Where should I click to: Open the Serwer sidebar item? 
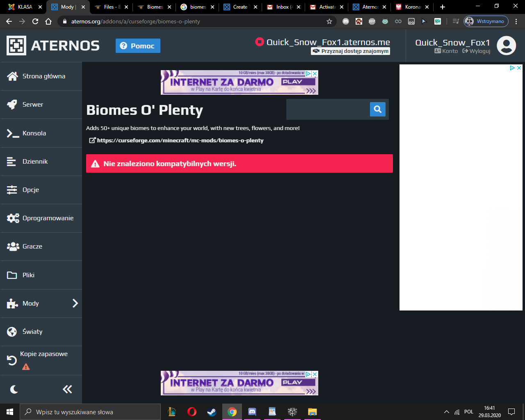[x=41, y=105]
